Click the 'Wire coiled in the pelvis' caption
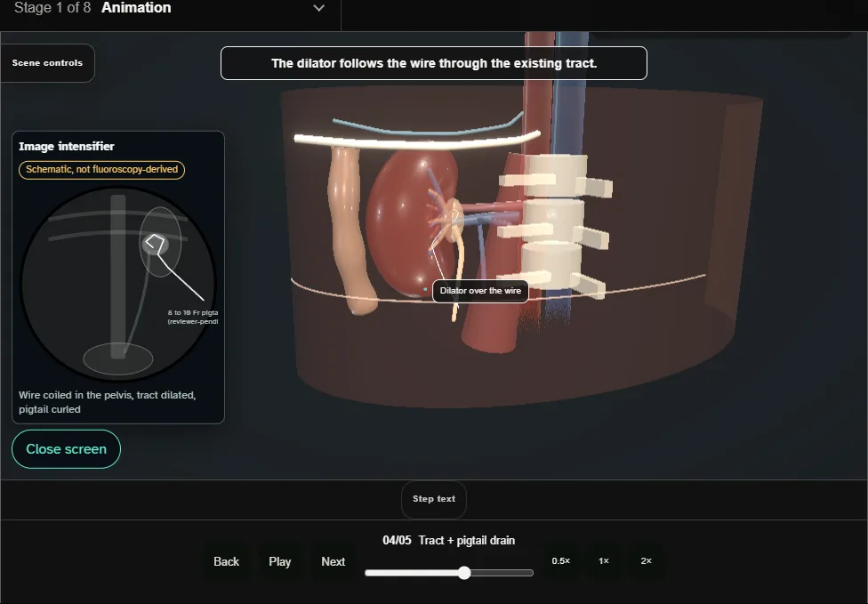The height and width of the screenshot is (604, 868). tap(107, 402)
